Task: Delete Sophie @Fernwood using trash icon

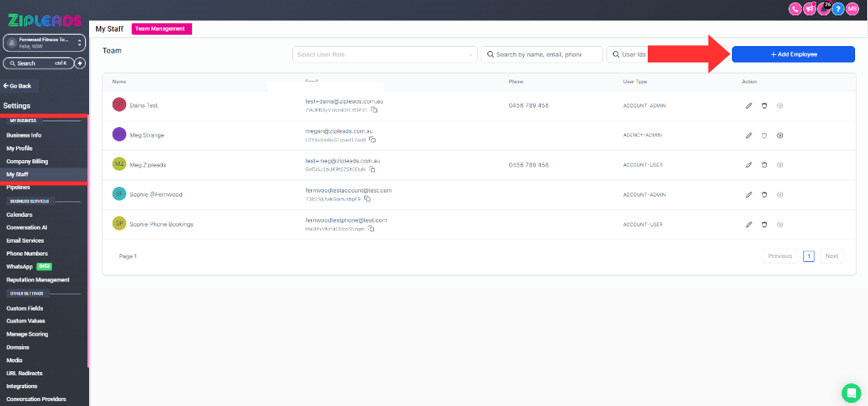Action: (764, 195)
